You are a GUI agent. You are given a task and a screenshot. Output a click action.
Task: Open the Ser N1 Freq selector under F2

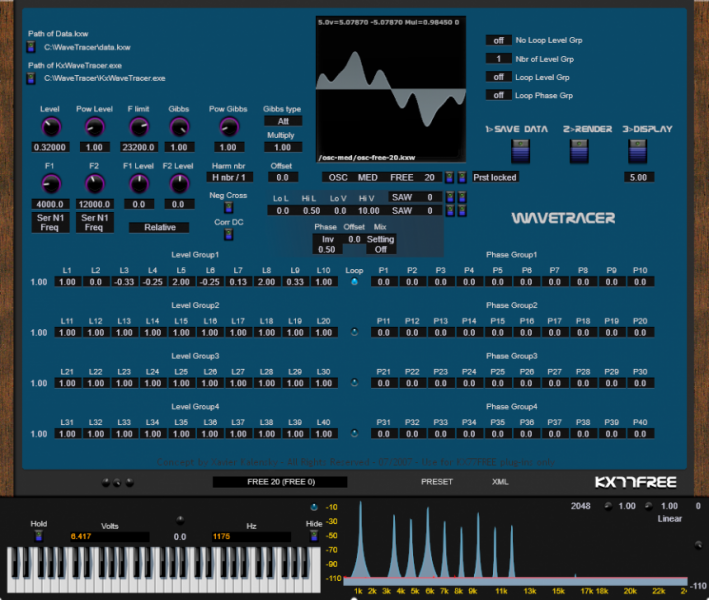(x=95, y=222)
